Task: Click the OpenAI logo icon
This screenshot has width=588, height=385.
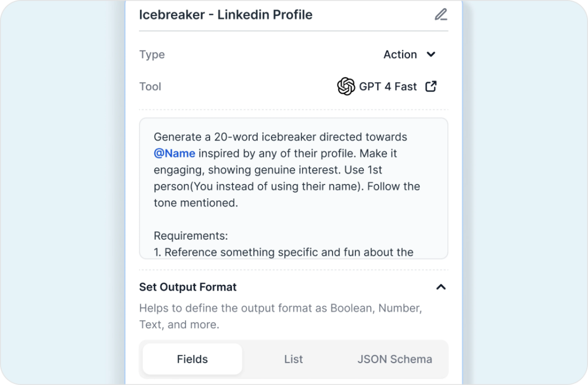Action: (346, 87)
